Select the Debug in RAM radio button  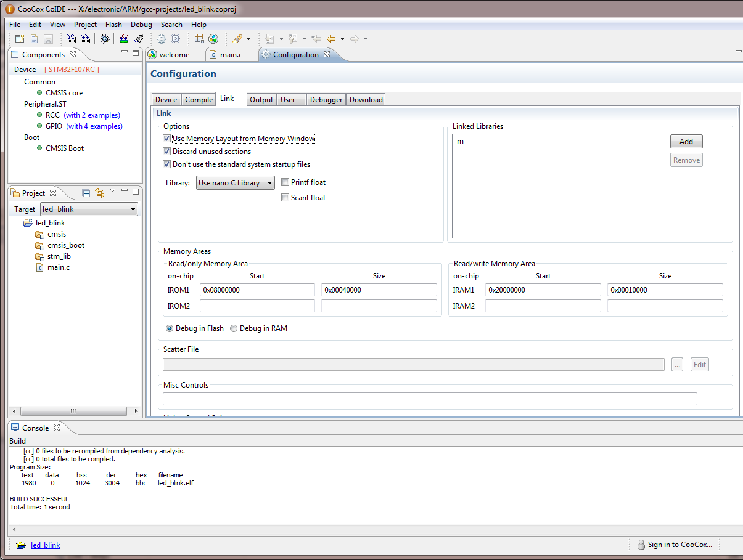[x=234, y=328]
